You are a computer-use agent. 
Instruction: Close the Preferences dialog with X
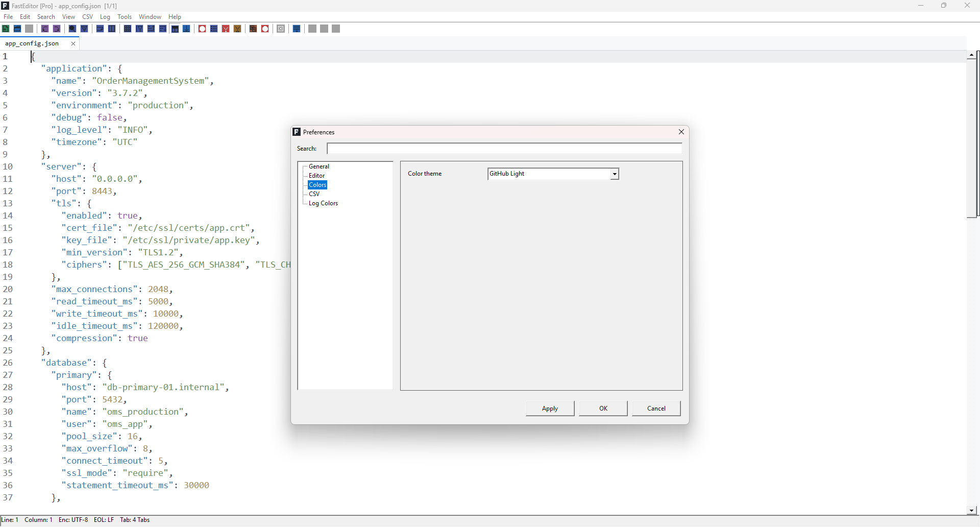[681, 132]
